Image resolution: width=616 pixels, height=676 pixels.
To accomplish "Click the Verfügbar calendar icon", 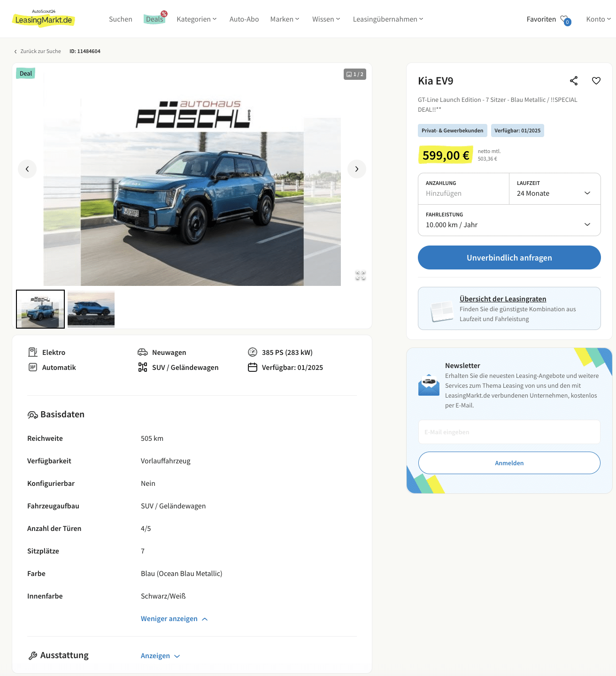I will tap(253, 367).
